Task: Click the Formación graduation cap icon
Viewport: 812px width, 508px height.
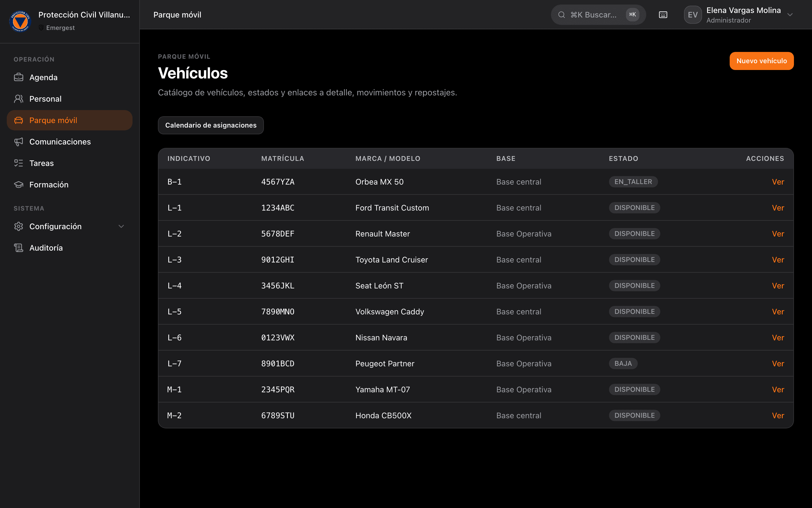Action: (19, 185)
